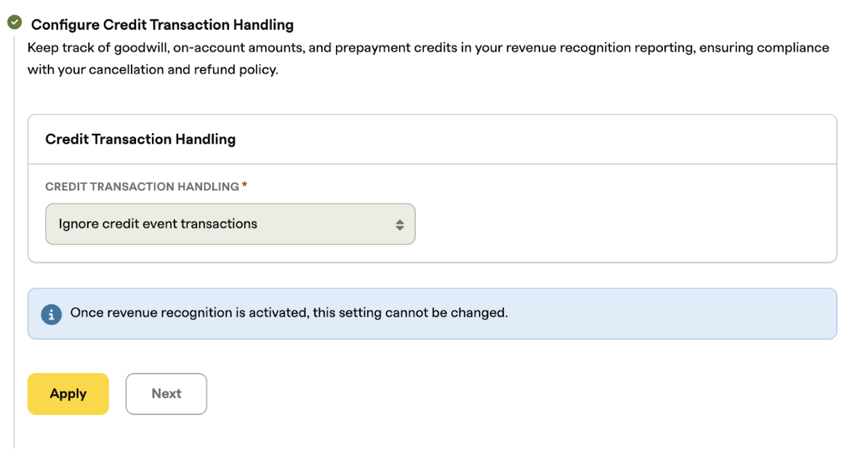Viewport: 868px width, 458px height.
Task: Click the red required asterisk
Action: pos(244,185)
